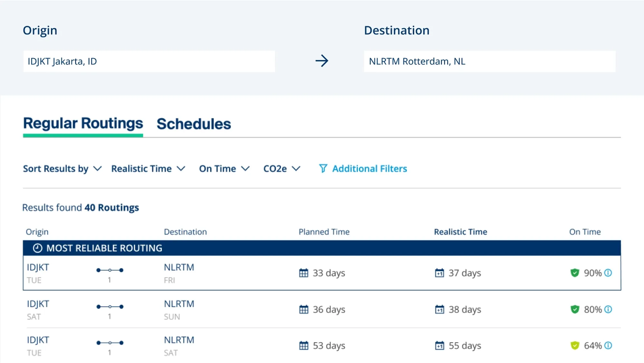
Task: Click the calendar icon beside 33 days
Action: (x=303, y=273)
